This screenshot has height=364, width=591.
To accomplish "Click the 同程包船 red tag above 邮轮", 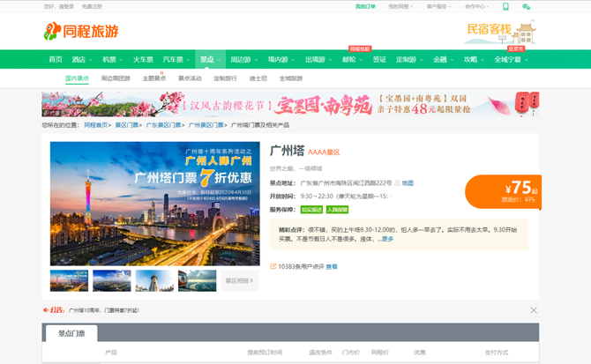I will (360, 49).
